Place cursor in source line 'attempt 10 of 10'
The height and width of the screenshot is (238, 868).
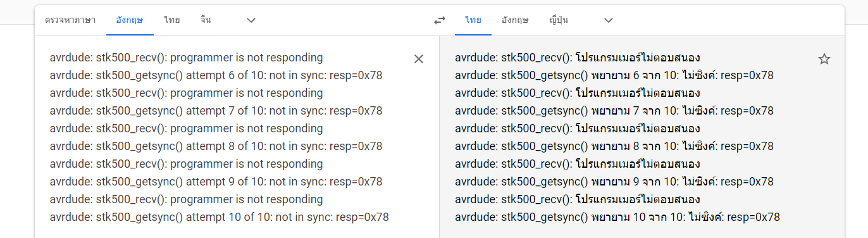click(219, 217)
